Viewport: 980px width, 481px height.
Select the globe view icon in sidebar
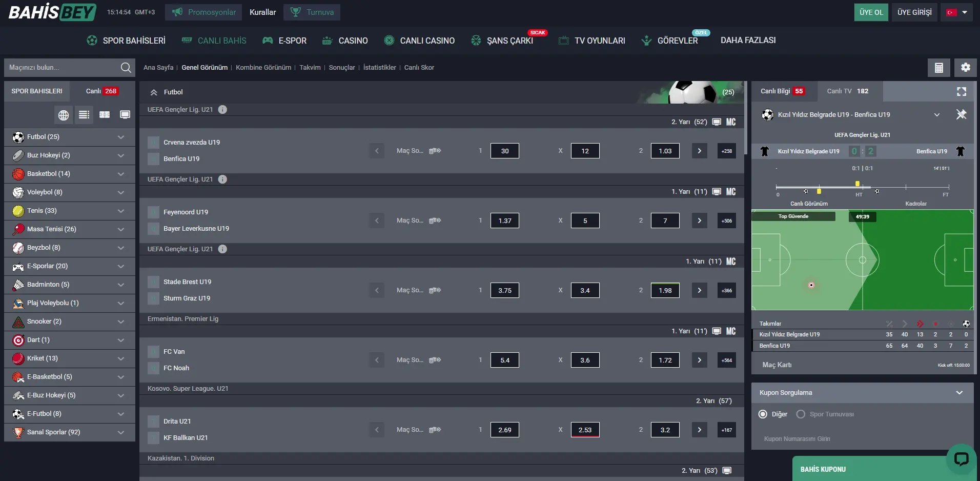click(64, 115)
